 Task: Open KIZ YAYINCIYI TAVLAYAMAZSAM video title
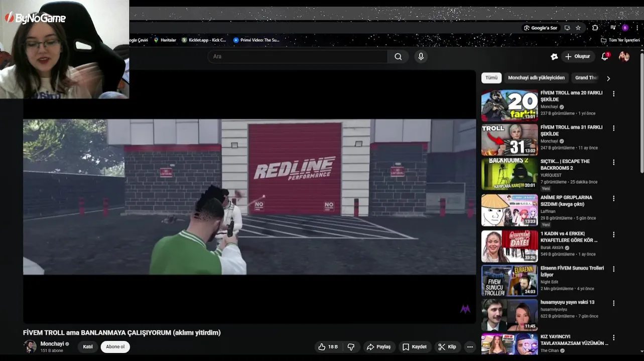(574, 340)
